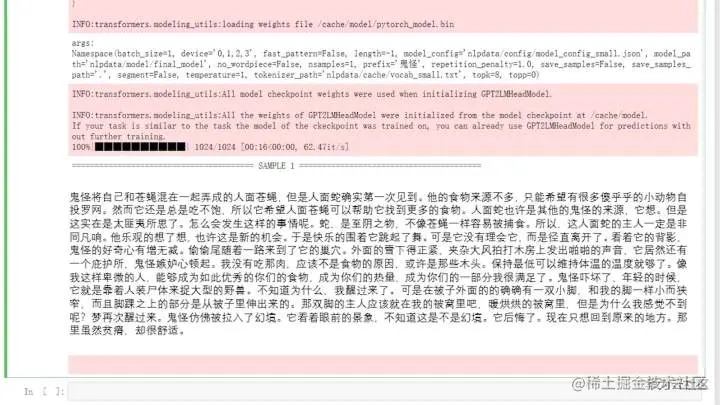The image size is (720, 405).
Task: Click the green selected-cell left border
Action: tap(6, 188)
